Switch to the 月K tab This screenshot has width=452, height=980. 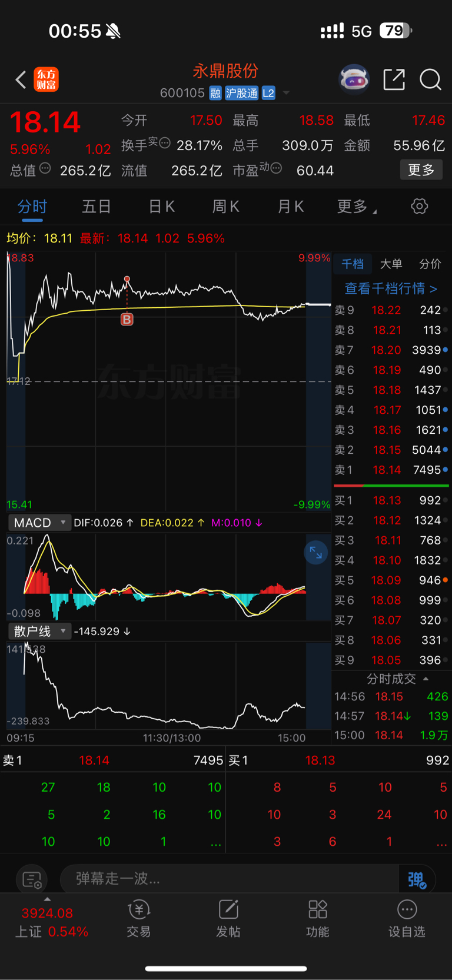[290, 207]
